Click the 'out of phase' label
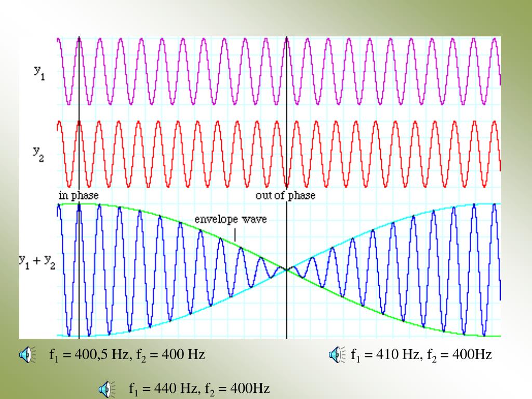The height and width of the screenshot is (399, 532). (285, 195)
